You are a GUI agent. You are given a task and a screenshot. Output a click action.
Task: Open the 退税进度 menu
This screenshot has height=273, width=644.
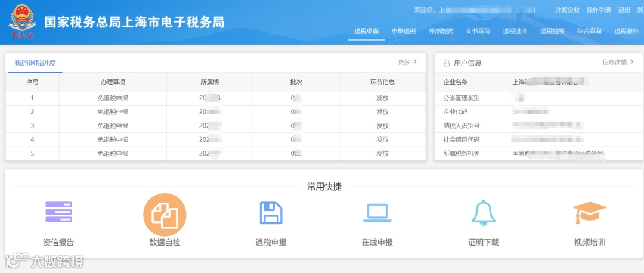pos(515,31)
